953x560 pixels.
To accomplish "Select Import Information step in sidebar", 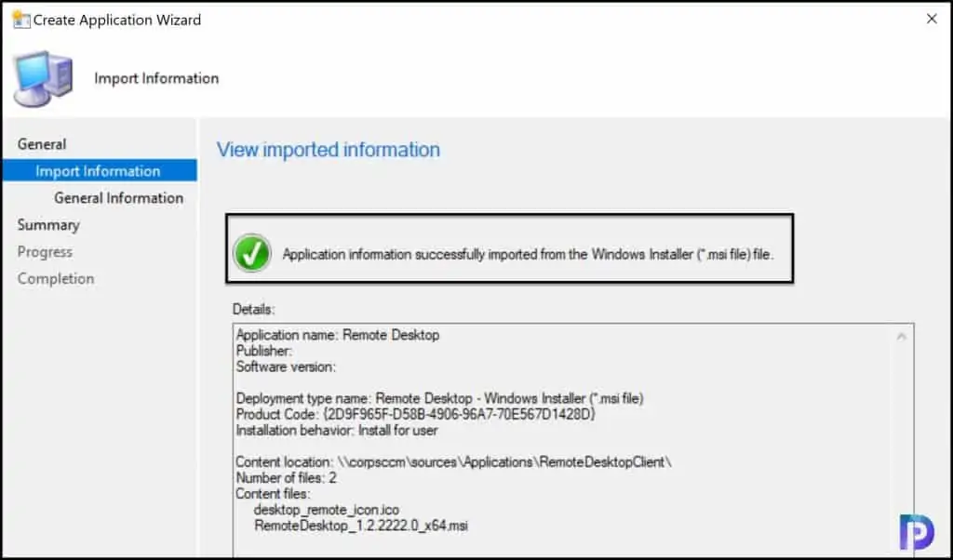I will click(x=100, y=170).
